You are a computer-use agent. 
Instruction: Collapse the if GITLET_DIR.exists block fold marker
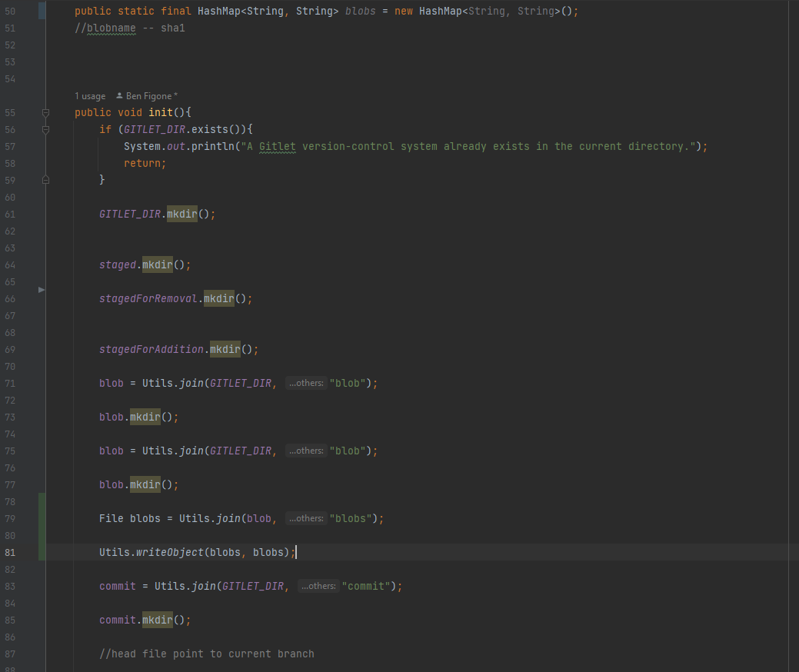[45, 130]
